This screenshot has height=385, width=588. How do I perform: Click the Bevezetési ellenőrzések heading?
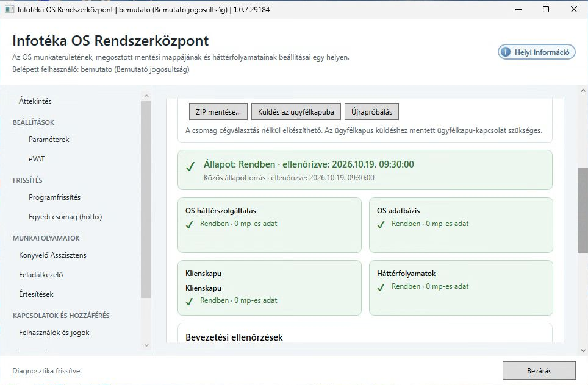click(234, 337)
